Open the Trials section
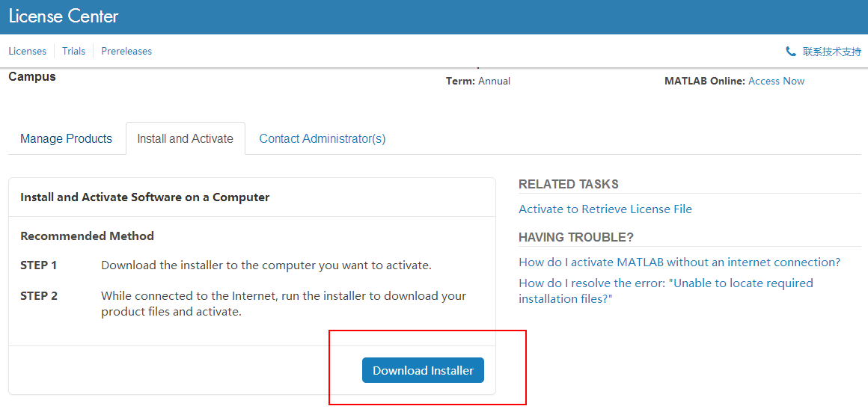Screen dimensions: 868x418 73,51
